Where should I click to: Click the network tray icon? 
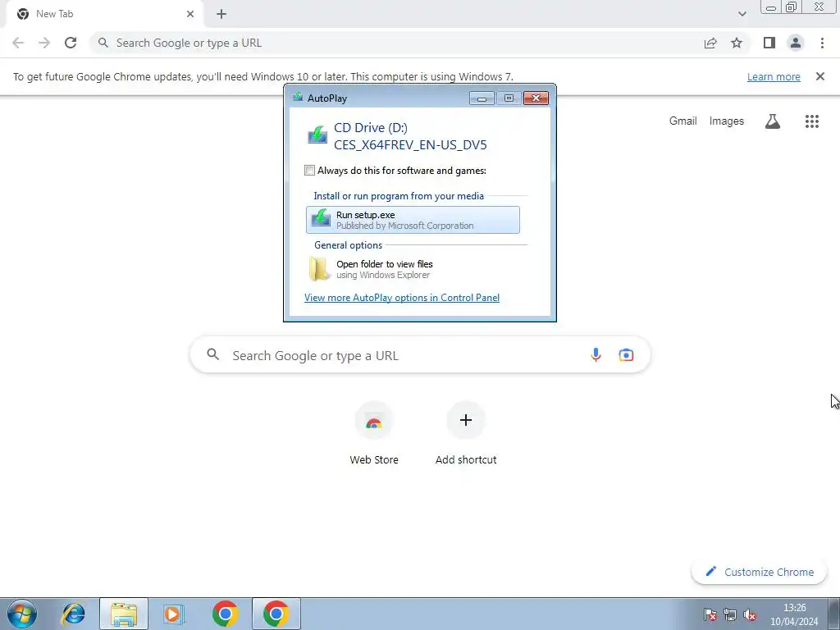[x=730, y=614]
